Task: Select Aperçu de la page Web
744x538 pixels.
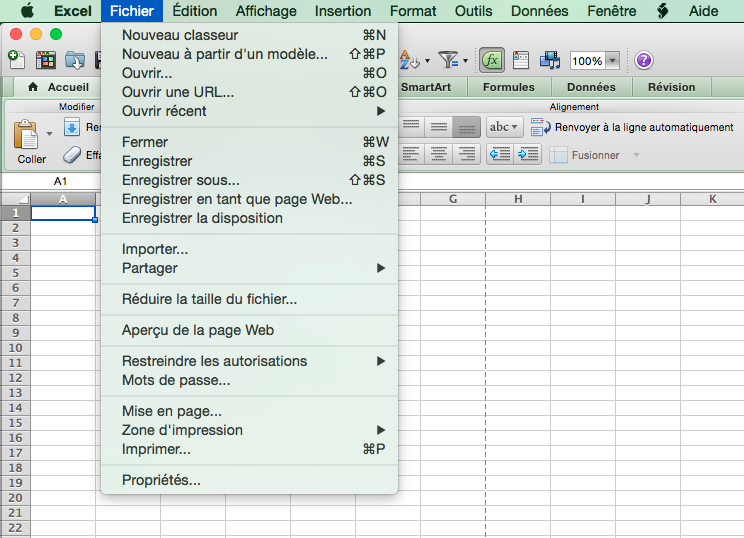Action: coord(250,330)
